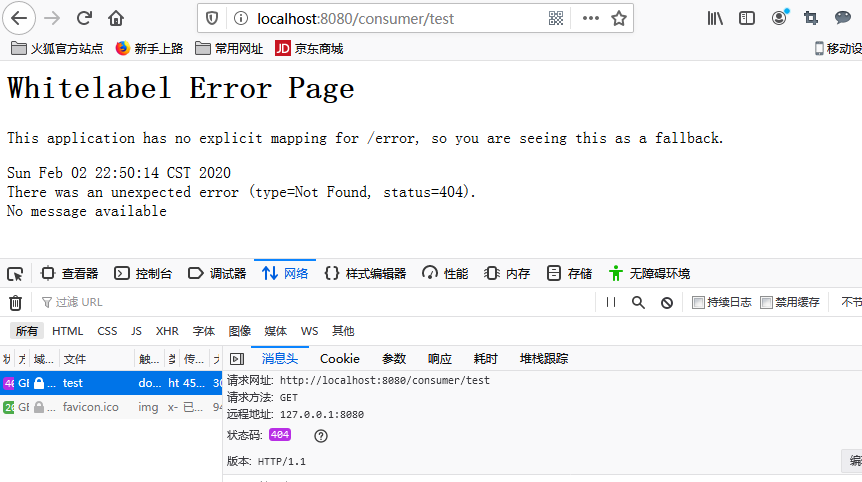Click the 移动设备 bookmarks item
Viewport: 862px width, 482px height.
838,49
